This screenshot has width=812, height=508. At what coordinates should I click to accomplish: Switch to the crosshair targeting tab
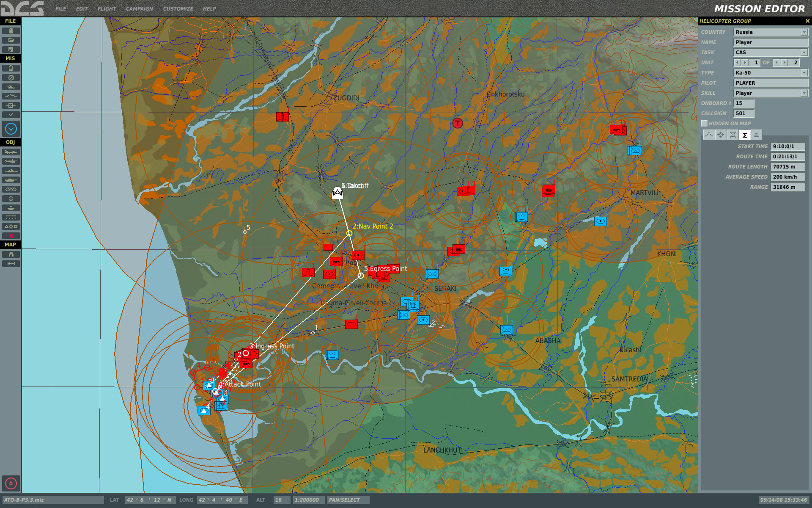pyautogui.click(x=721, y=135)
